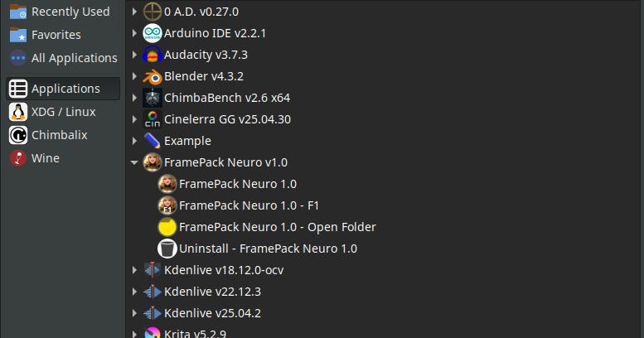Screen dimensions: 644x338
Task: Select the Blender v4.3.2 label
Action: pos(204,76)
